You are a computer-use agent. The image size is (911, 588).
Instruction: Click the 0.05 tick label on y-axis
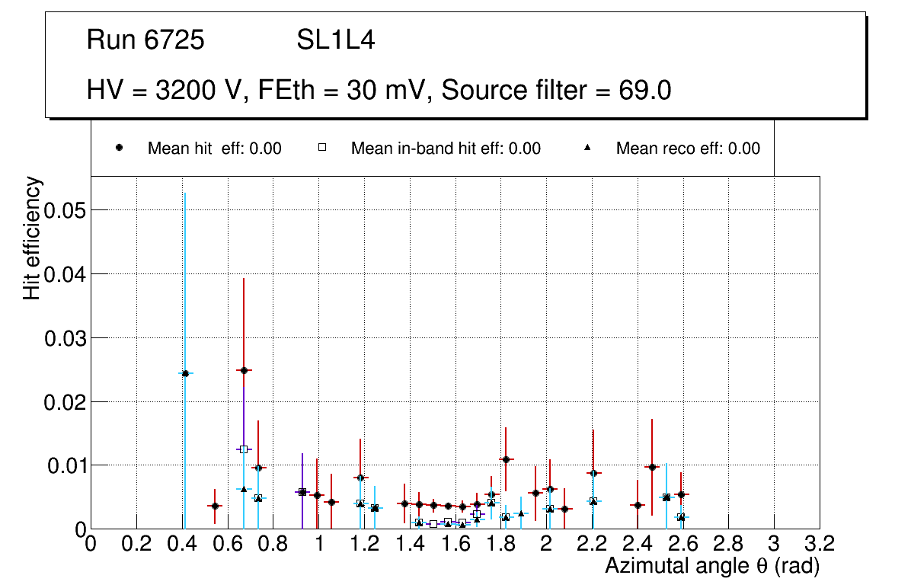[64, 209]
